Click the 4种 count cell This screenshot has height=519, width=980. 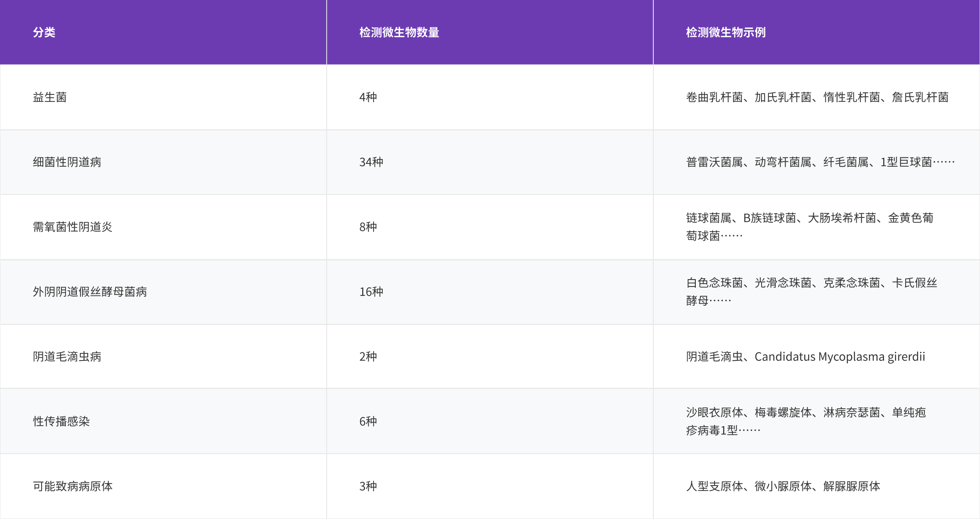[368, 97]
